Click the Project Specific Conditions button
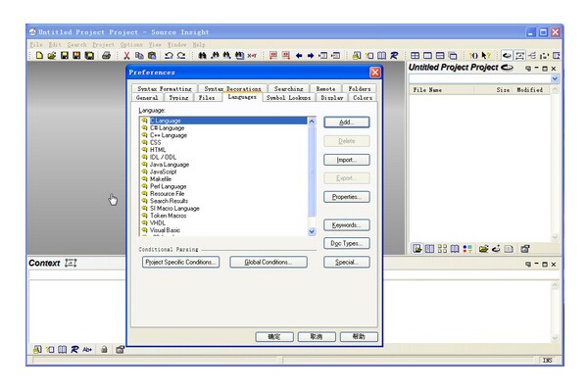Viewport: 588px width, 392px height. pyautogui.click(x=181, y=262)
